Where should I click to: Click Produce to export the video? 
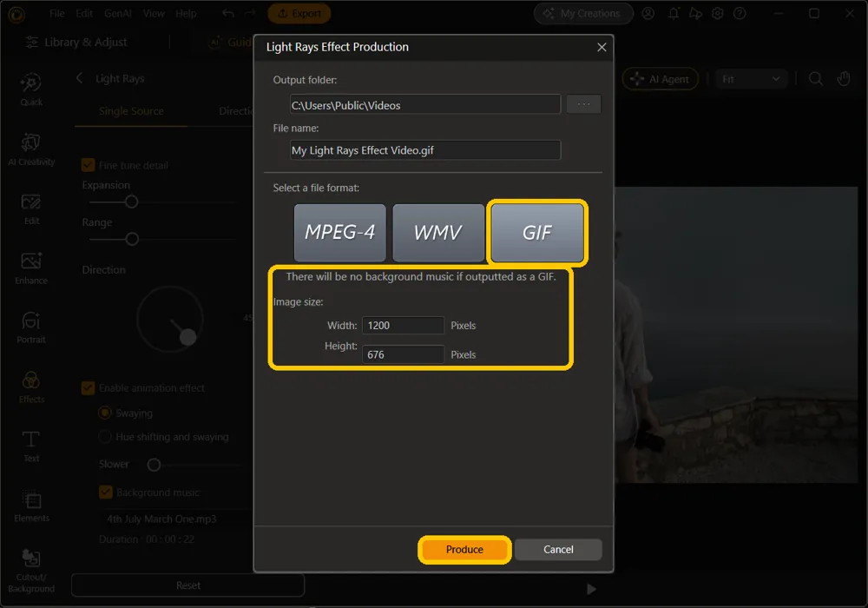464,549
